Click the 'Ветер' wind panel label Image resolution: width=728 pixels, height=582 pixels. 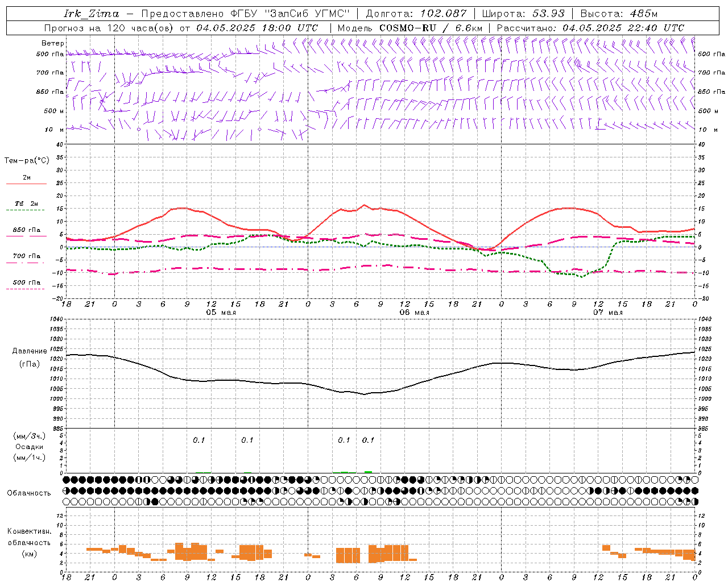click(53, 43)
